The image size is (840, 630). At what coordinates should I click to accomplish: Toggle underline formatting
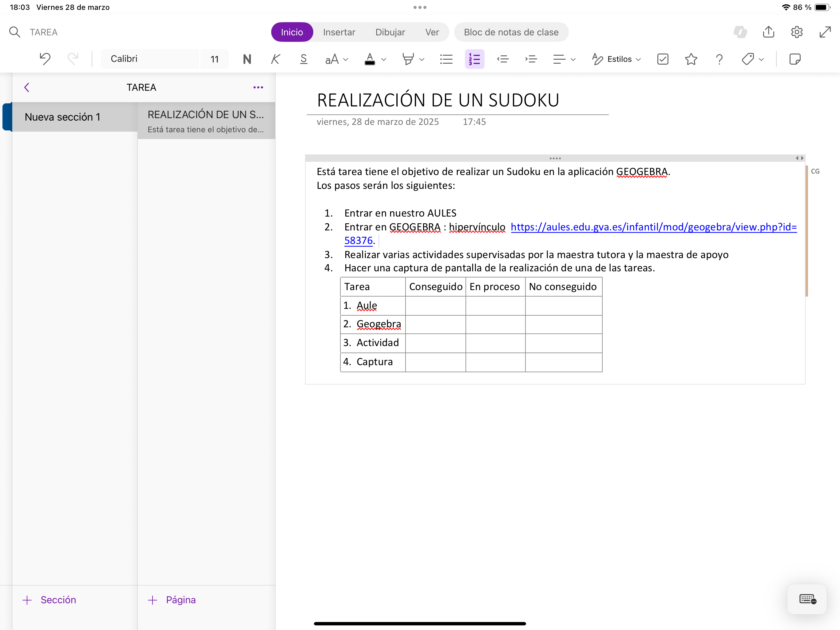(x=303, y=59)
